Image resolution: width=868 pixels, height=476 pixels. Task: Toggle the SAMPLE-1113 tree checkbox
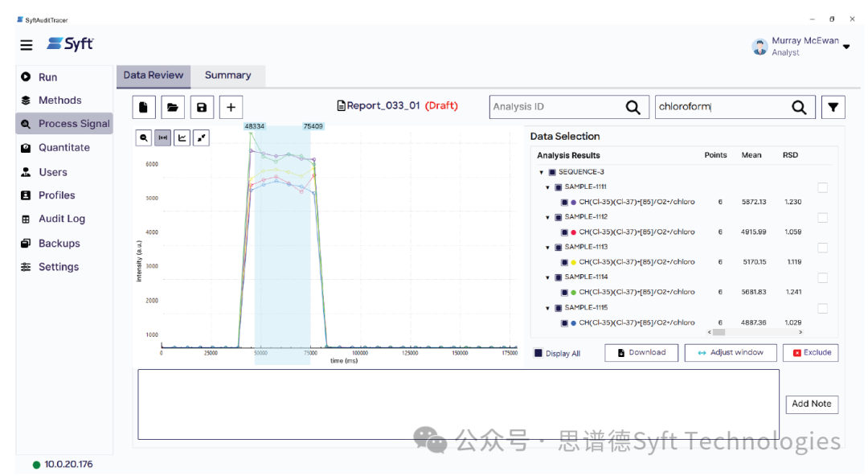click(x=558, y=247)
